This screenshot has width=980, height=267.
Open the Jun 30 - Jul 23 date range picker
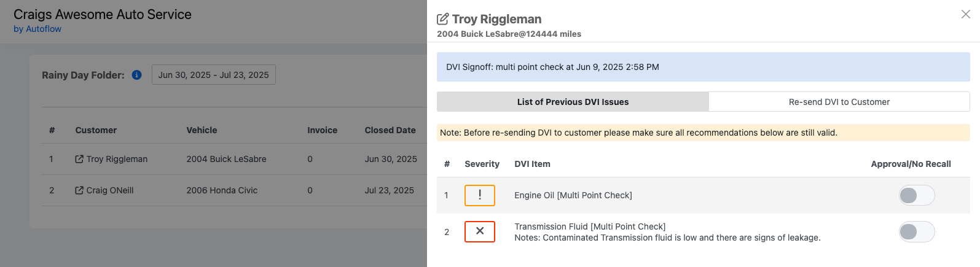[x=214, y=75]
